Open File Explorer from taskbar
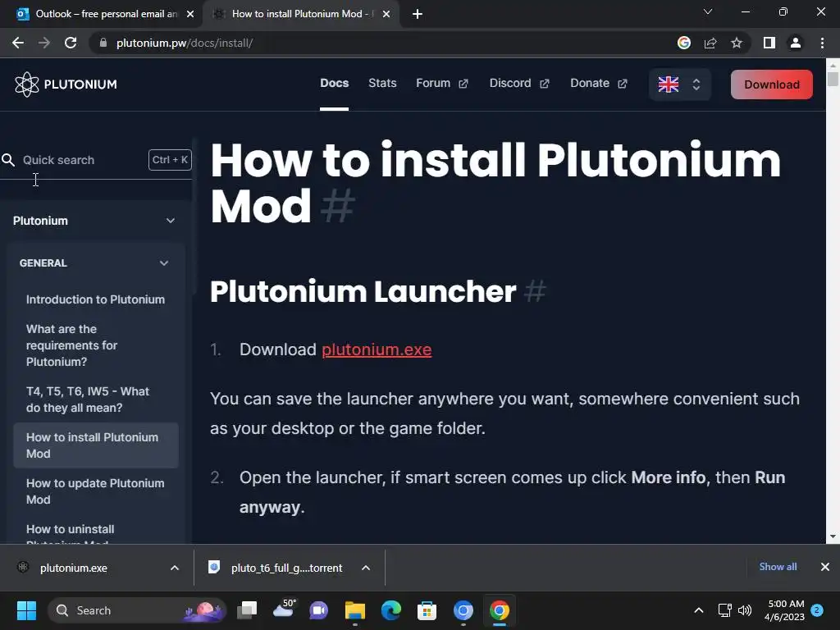Screen dimensions: 840x630 354,610
